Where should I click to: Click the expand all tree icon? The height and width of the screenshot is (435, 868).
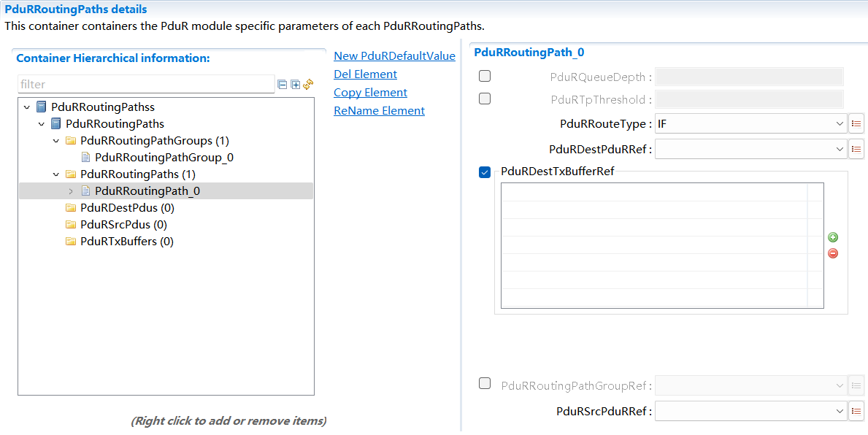pos(296,85)
